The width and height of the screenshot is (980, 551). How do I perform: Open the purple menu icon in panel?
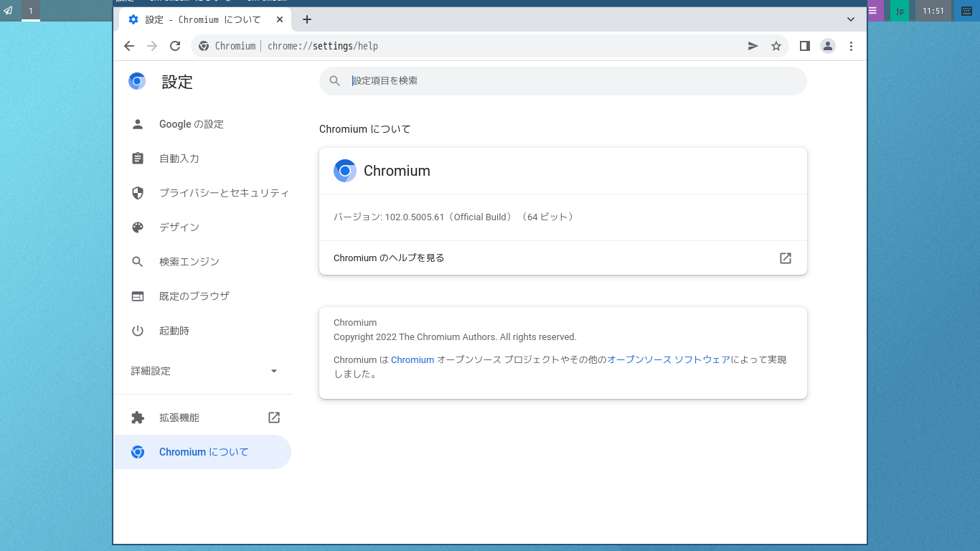(873, 11)
